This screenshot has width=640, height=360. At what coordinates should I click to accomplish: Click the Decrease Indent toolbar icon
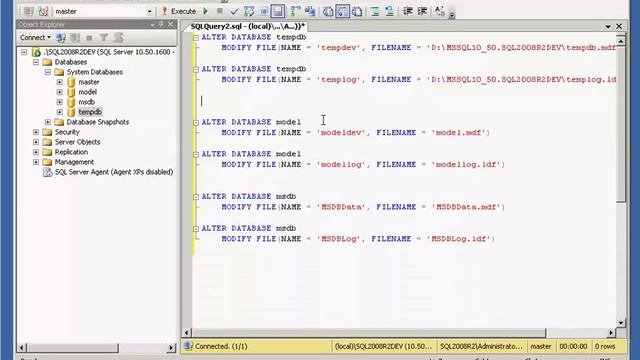407,11
